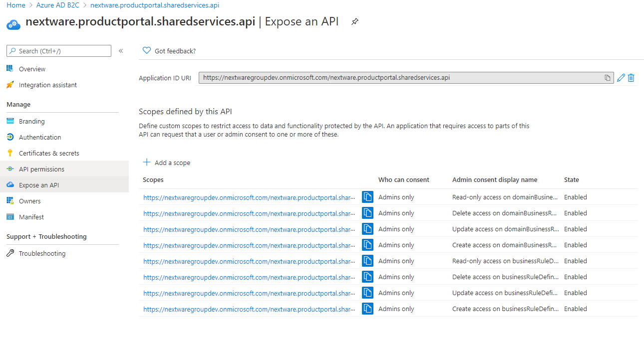Click the Troubleshooting wrench icon

coord(10,253)
